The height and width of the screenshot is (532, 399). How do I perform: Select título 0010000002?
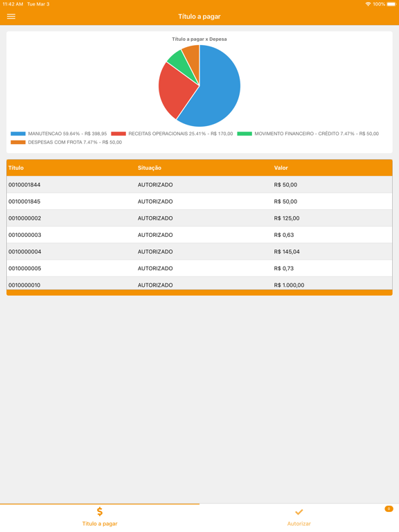(x=25, y=218)
